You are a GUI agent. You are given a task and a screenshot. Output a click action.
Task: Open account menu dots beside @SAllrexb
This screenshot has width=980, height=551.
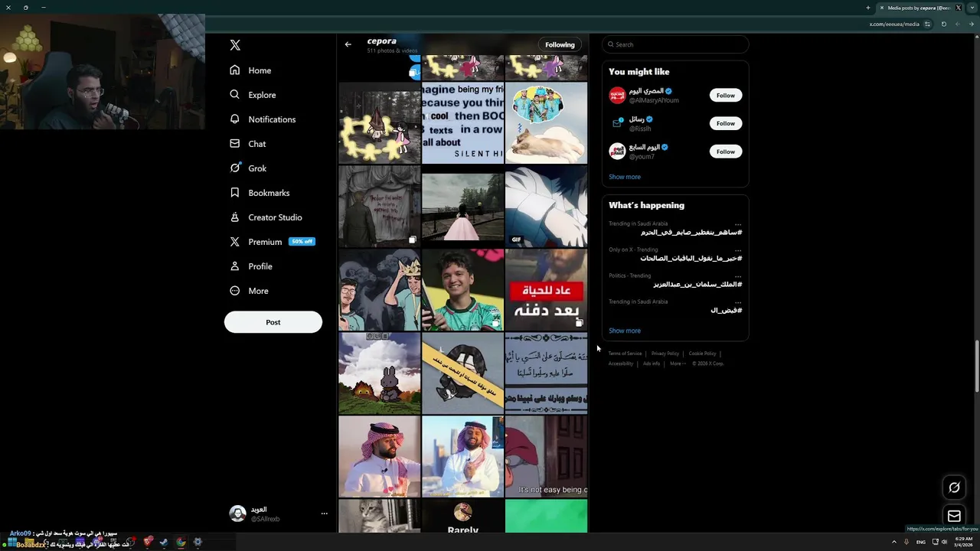tap(324, 514)
